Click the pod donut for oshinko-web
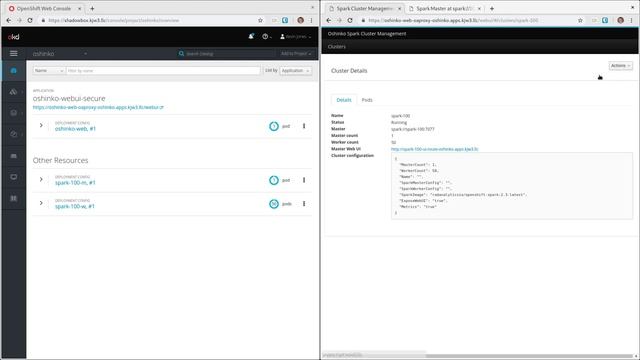640x360 pixels. 274,126
